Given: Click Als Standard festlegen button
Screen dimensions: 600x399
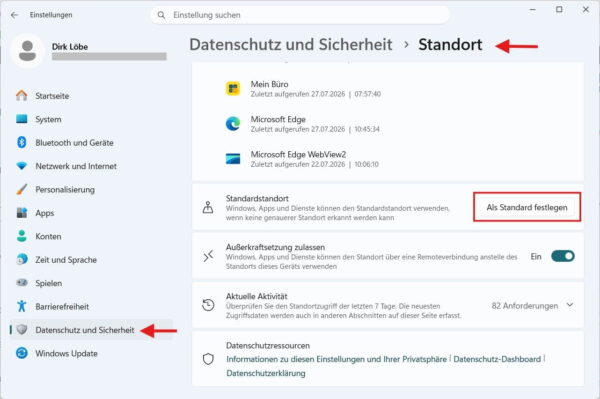Looking at the screenshot, I should pos(527,207).
